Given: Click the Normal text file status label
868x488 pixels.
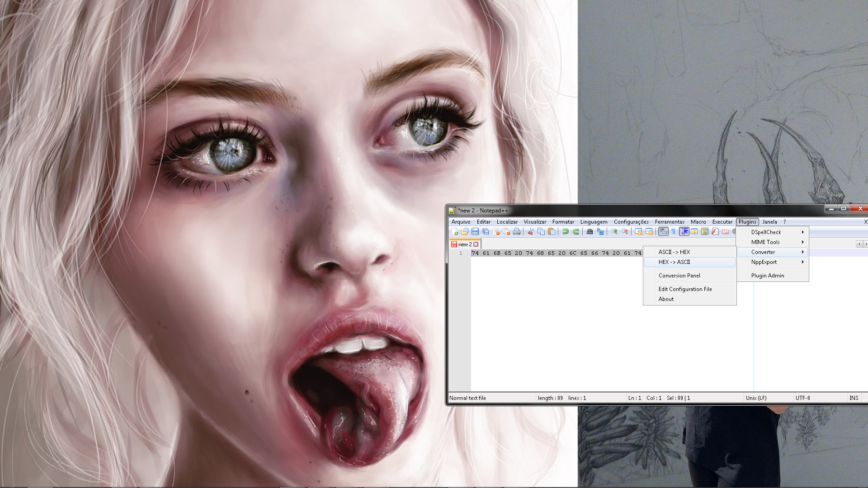Looking at the screenshot, I should 467,398.
